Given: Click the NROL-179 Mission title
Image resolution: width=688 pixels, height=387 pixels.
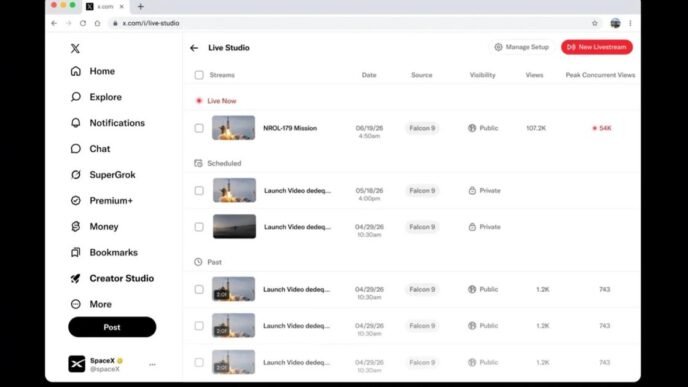Looking at the screenshot, I should pos(290,128).
